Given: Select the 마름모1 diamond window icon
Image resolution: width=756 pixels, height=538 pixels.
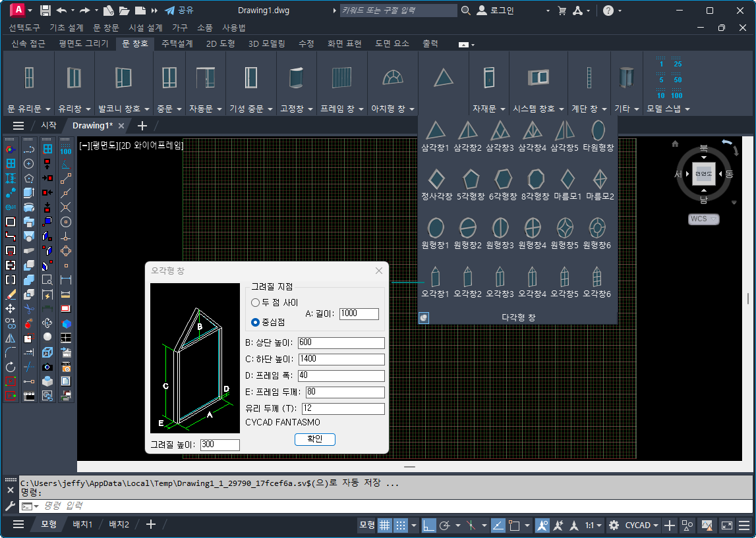Looking at the screenshot, I should (x=567, y=179).
